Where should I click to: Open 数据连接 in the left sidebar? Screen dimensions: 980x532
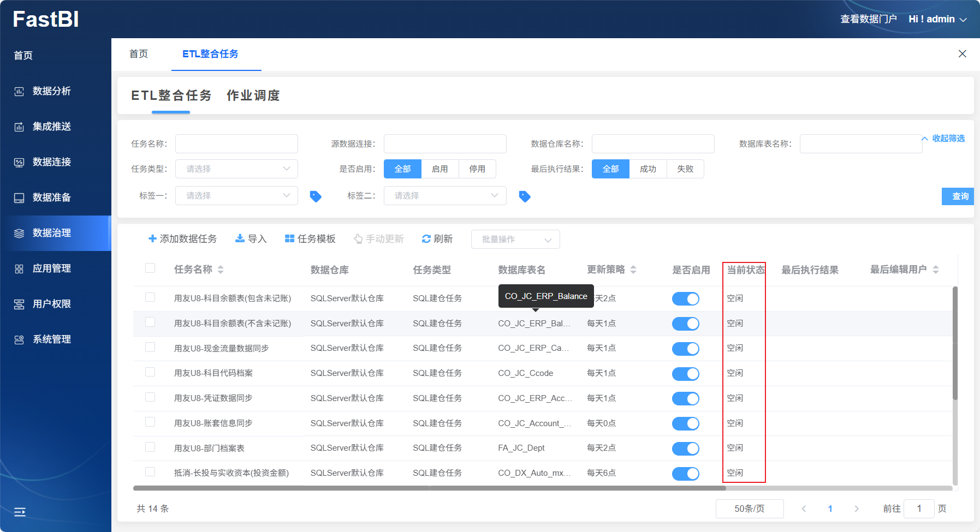[x=52, y=162]
